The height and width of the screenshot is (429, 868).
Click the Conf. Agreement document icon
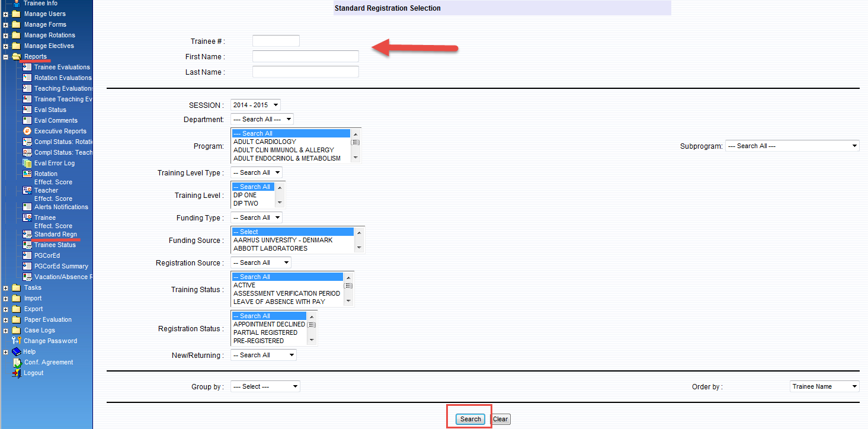[x=17, y=362]
